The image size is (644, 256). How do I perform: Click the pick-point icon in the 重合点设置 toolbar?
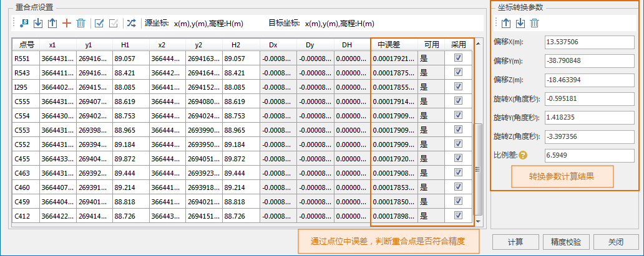pyautogui.click(x=24, y=23)
